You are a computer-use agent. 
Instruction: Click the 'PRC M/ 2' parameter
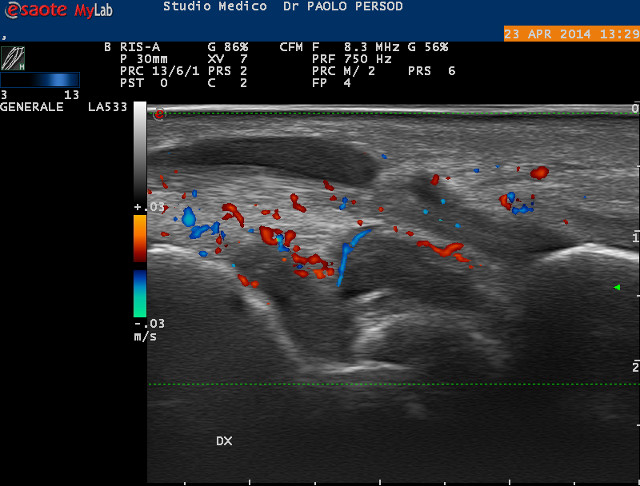tap(344, 71)
